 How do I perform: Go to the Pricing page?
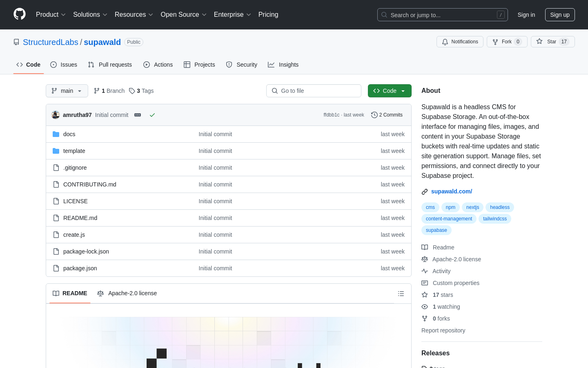(x=268, y=14)
